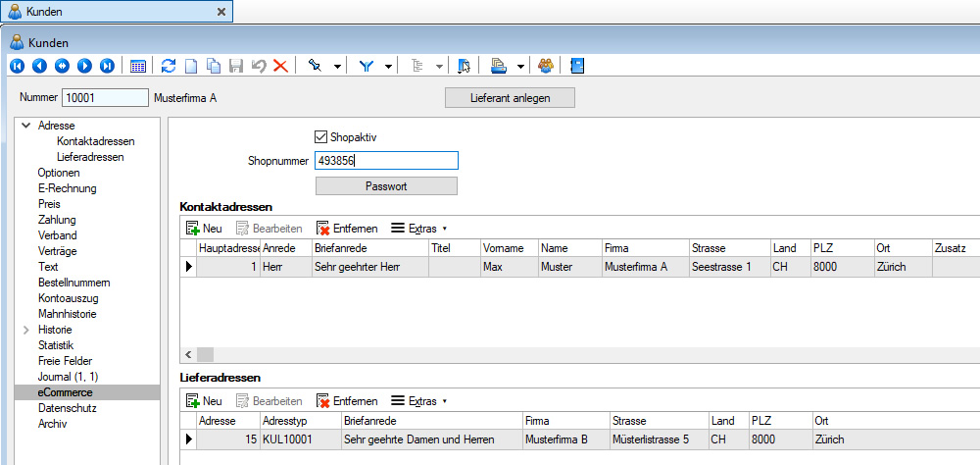This screenshot has width=980, height=465.
Task: Go to the next customer record
Action: (x=84, y=66)
